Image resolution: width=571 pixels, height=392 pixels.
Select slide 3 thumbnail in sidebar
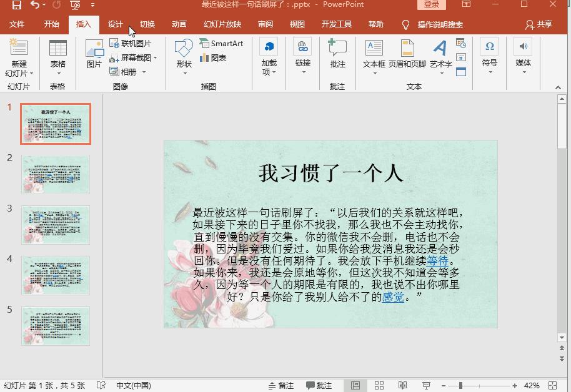coord(55,225)
